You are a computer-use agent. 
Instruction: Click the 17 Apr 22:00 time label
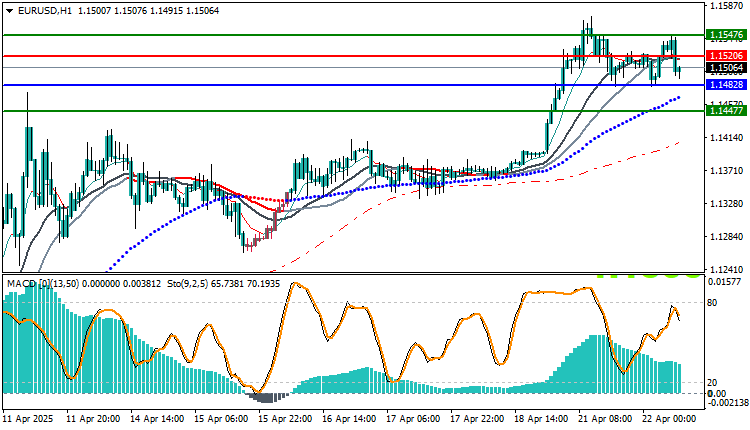[x=477, y=419]
